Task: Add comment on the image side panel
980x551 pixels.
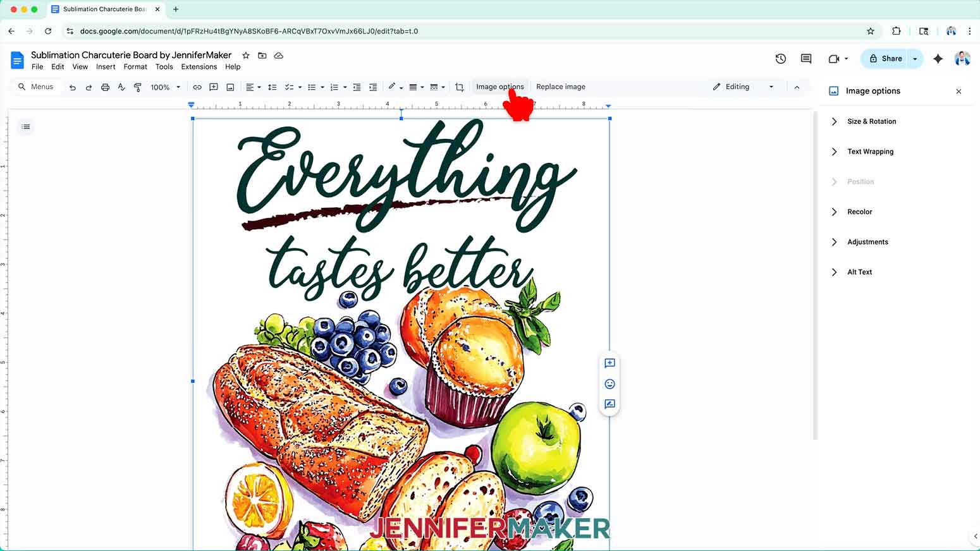Action: click(609, 363)
